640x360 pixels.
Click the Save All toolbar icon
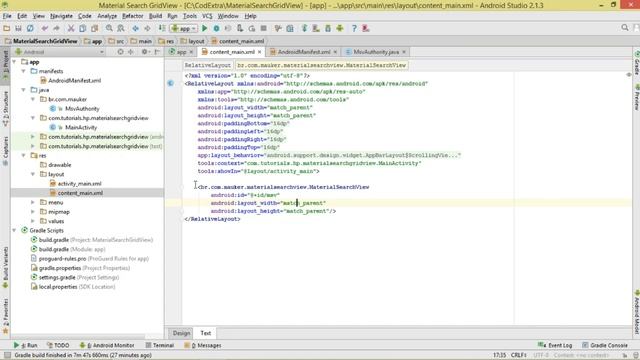(18, 28)
